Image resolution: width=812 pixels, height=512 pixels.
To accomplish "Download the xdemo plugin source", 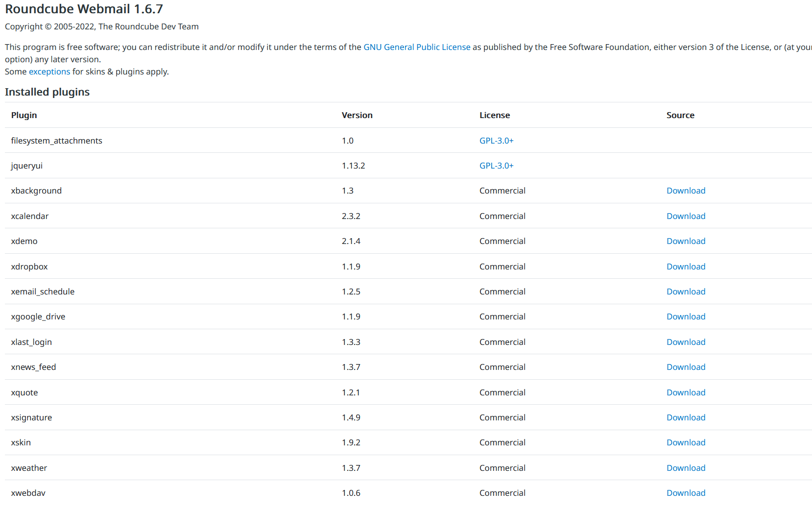I will point(686,241).
